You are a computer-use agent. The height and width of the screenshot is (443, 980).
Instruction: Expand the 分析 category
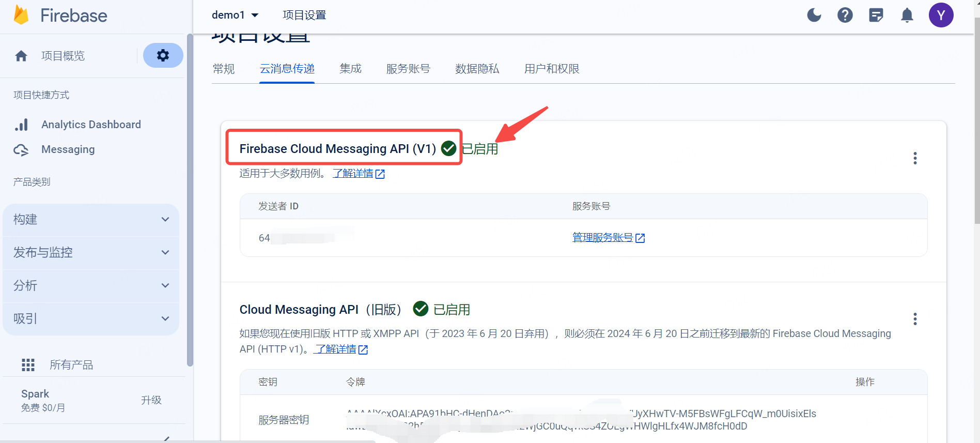[x=91, y=286]
